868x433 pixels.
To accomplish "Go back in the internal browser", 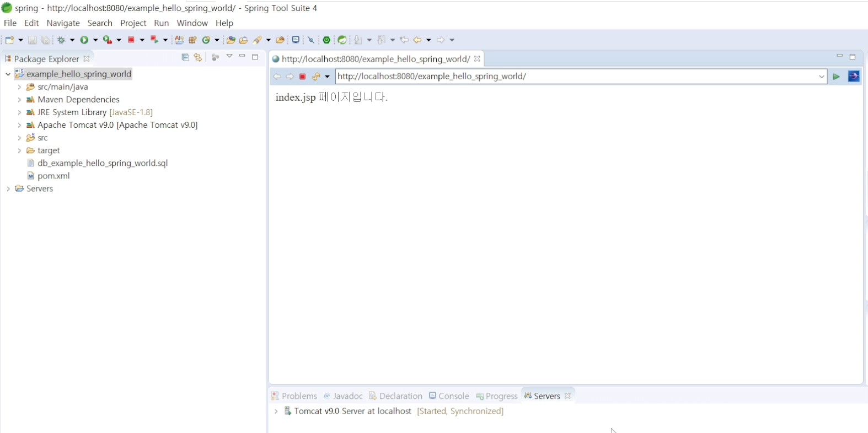I will point(277,77).
